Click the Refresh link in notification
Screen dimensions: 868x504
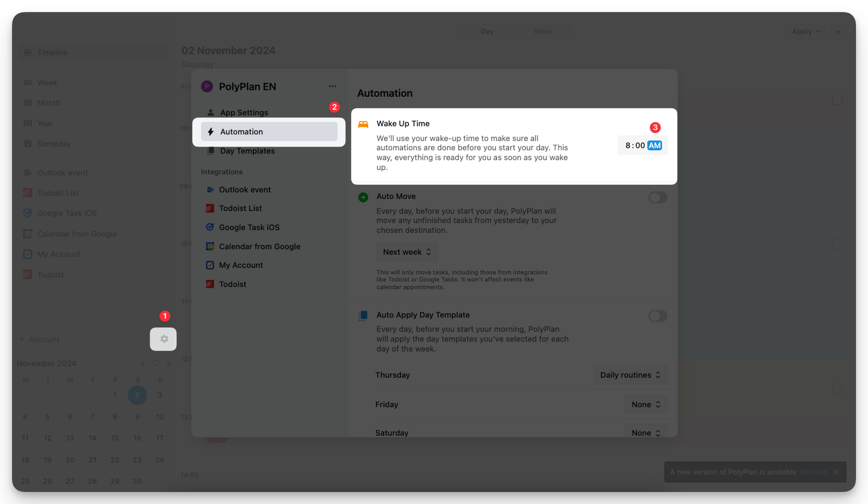813,472
